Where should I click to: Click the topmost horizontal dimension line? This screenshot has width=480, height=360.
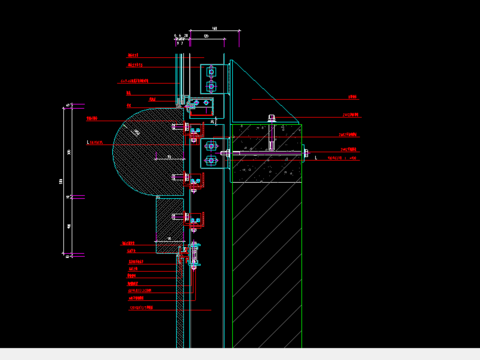(215, 31)
